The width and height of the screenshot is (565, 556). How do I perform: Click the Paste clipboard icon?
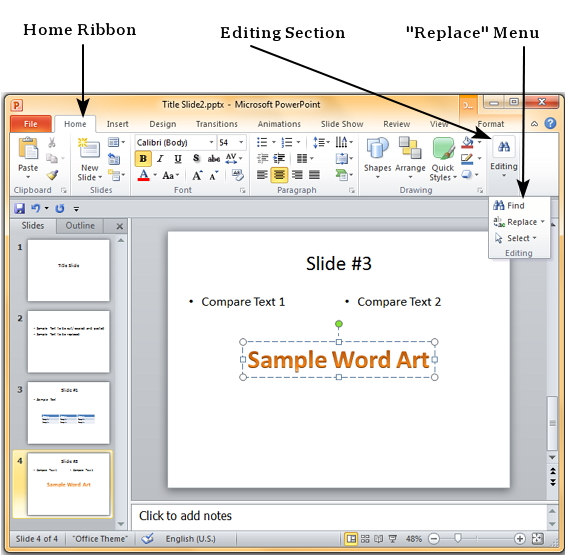pyautogui.click(x=28, y=148)
